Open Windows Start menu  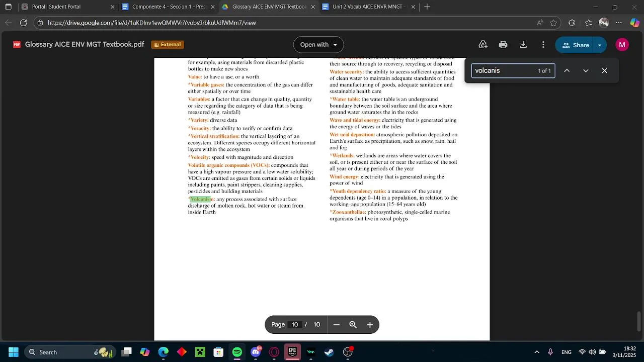click(14, 352)
